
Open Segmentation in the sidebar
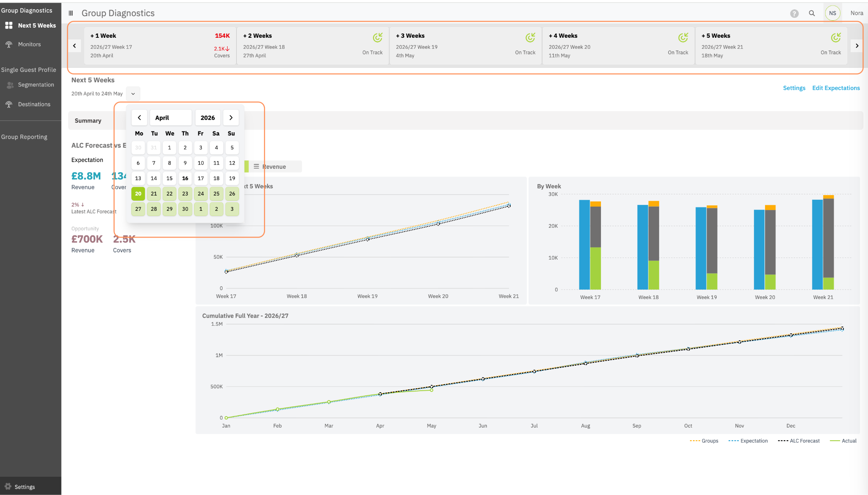(36, 85)
